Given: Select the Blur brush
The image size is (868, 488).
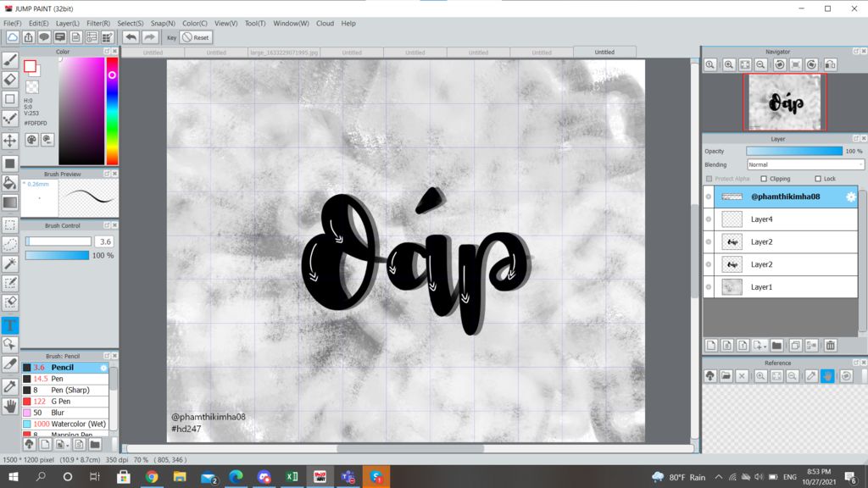Looking at the screenshot, I should tap(64, 413).
